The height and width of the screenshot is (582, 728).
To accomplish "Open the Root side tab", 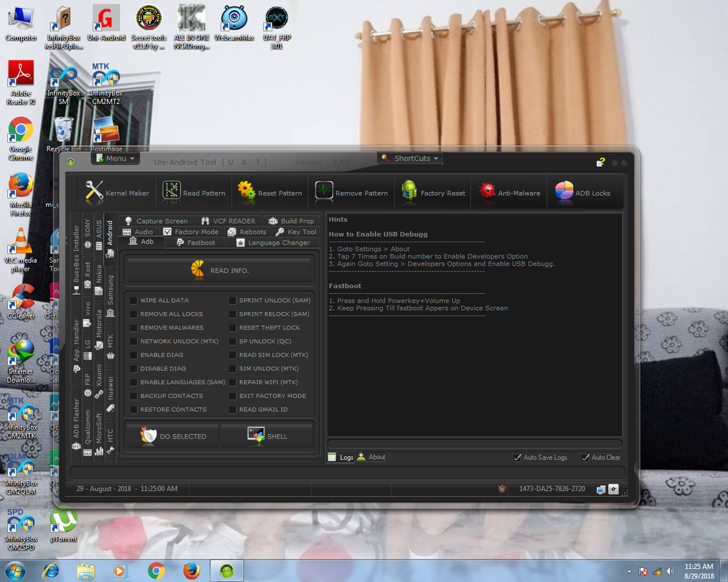I will click(x=87, y=274).
